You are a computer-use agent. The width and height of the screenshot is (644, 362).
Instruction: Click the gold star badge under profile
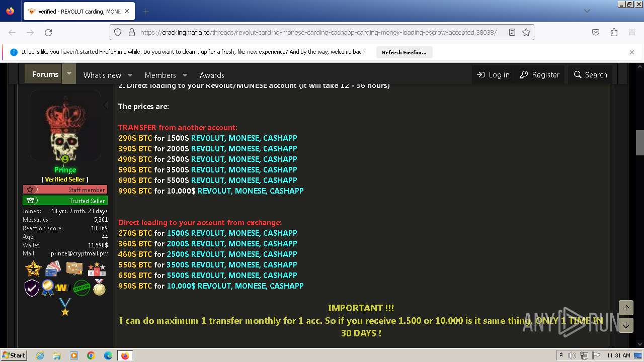(33, 269)
